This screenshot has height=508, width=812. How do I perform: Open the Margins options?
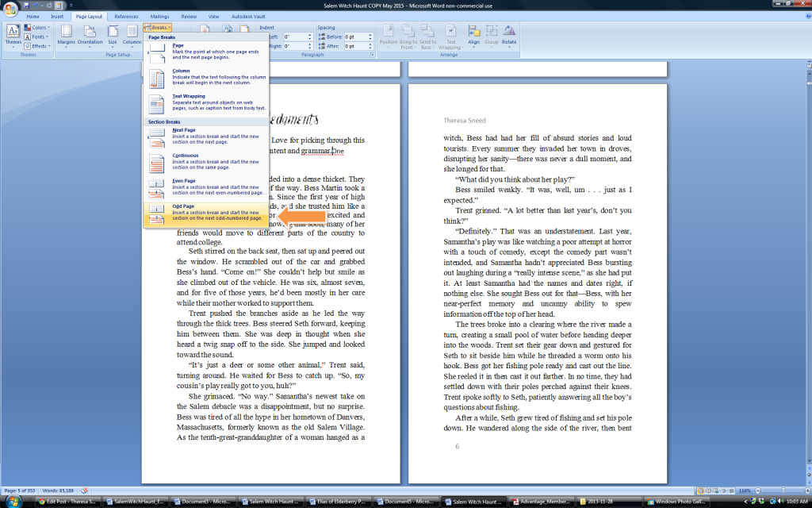pos(66,37)
